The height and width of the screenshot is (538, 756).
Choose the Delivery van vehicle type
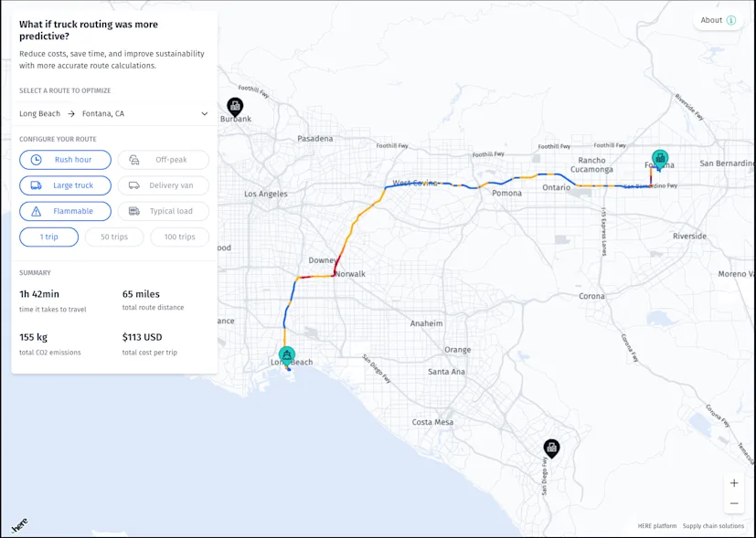(164, 185)
